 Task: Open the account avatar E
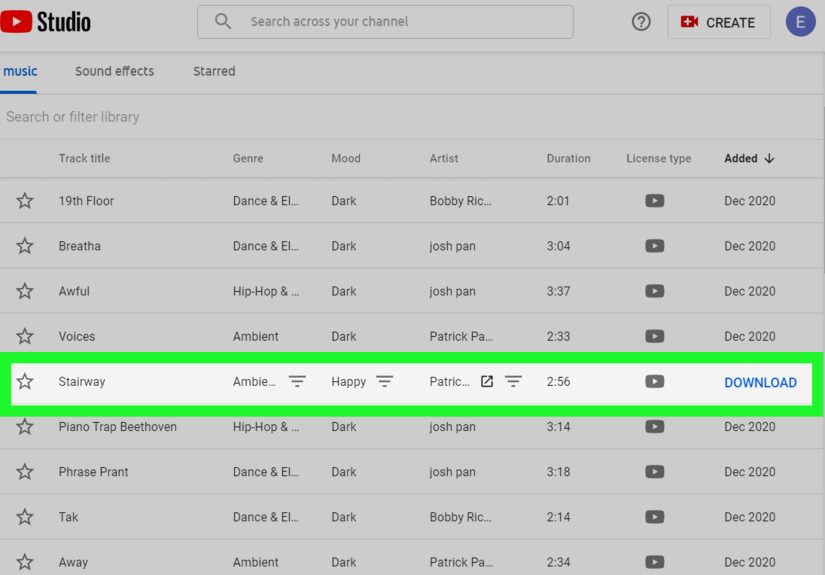[x=800, y=22]
